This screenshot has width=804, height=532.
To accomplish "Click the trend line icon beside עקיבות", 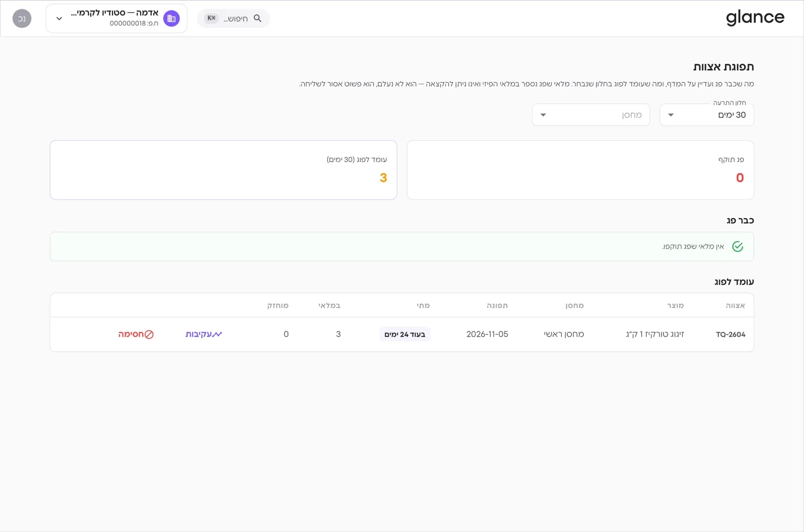I will coord(217,335).
